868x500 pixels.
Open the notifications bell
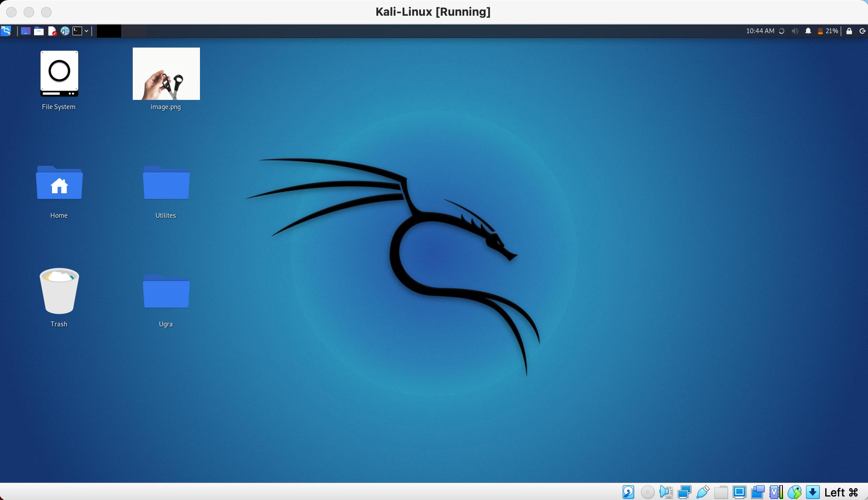tap(808, 31)
